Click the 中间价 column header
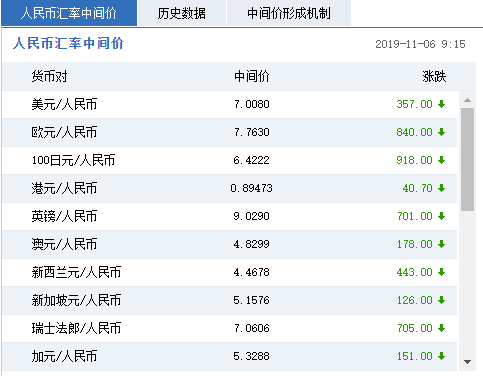 coord(252,77)
